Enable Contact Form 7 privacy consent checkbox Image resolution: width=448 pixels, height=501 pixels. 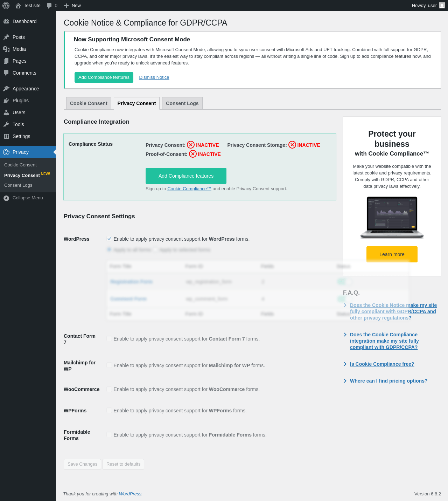[x=109, y=339]
